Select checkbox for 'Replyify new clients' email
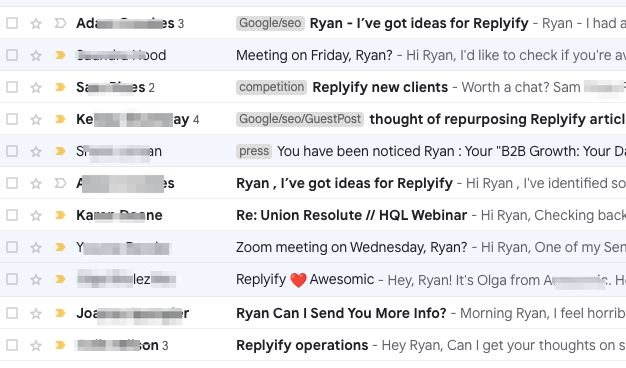 point(12,87)
